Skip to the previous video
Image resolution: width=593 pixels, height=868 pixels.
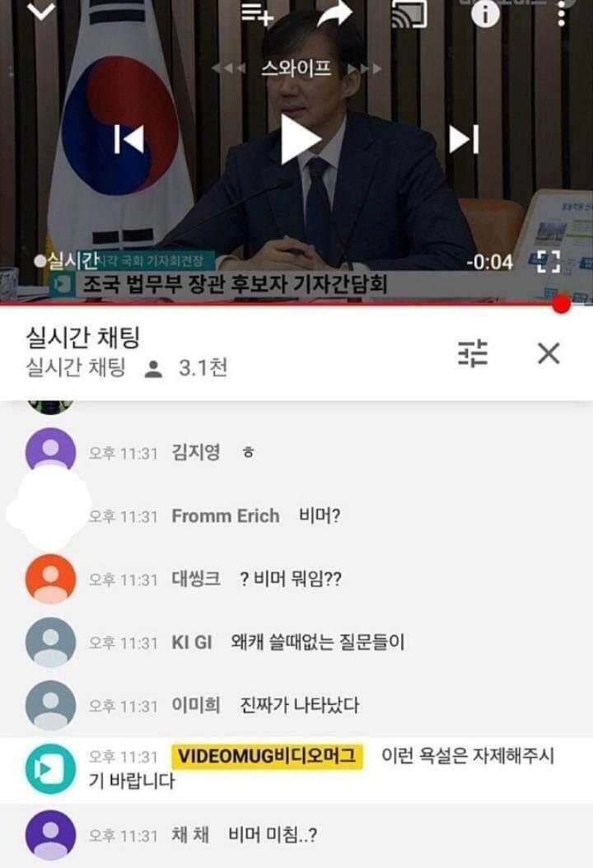click(128, 139)
